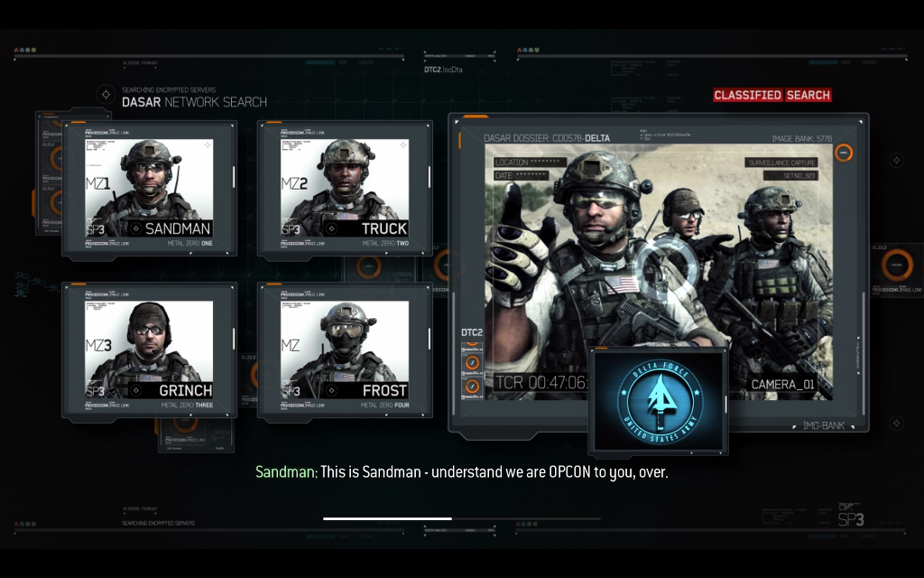Click scrollbar on Grinch card right edge
The height and width of the screenshot is (578, 924).
click(x=234, y=339)
